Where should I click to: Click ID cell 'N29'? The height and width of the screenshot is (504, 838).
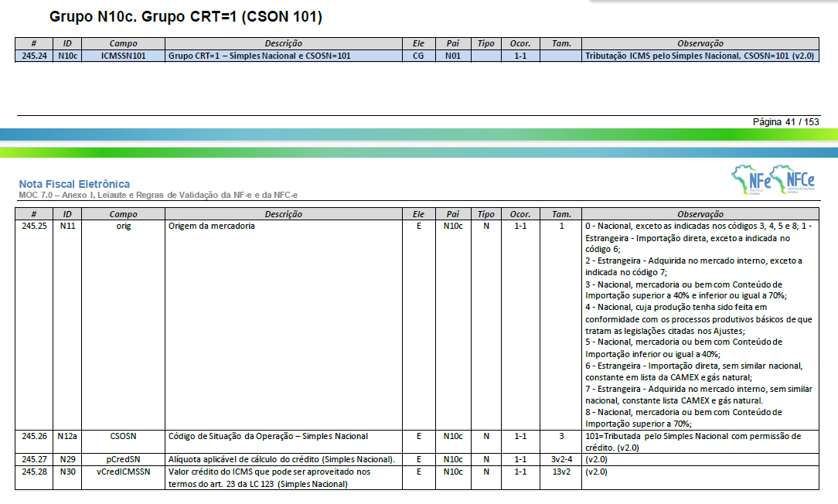tap(67, 459)
